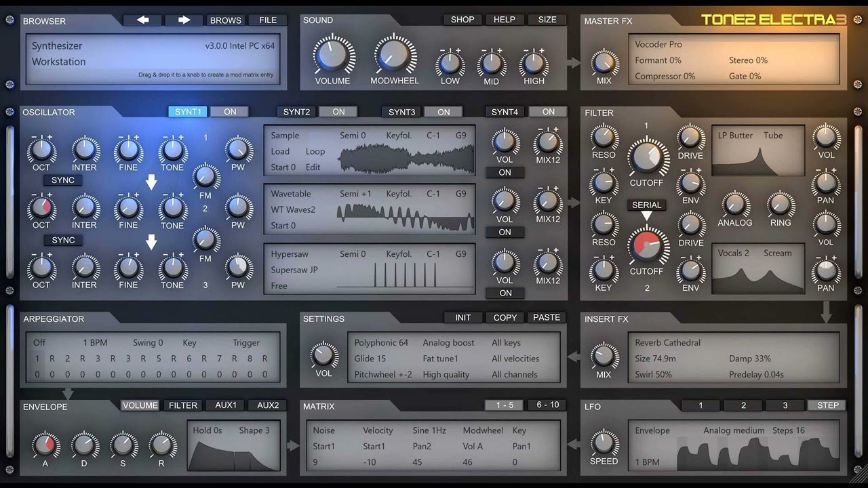Click the Settings VOL knob
The height and width of the screenshot is (488, 868).
[x=323, y=355]
